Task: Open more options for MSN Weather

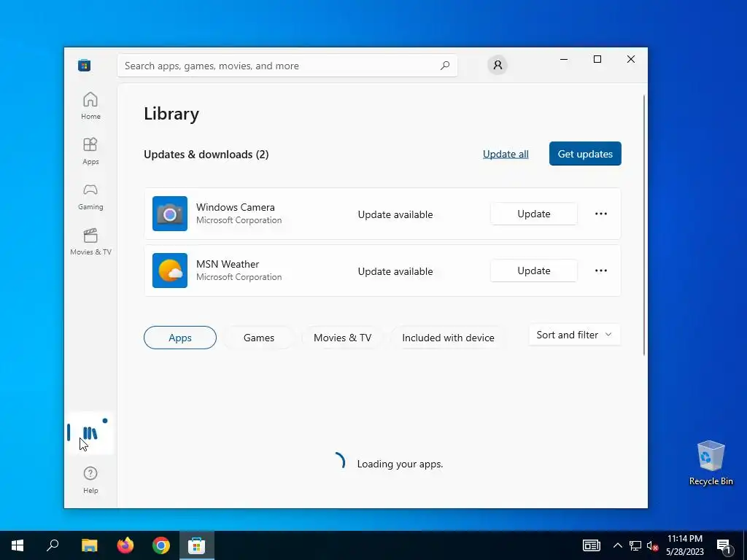Action: (601, 271)
